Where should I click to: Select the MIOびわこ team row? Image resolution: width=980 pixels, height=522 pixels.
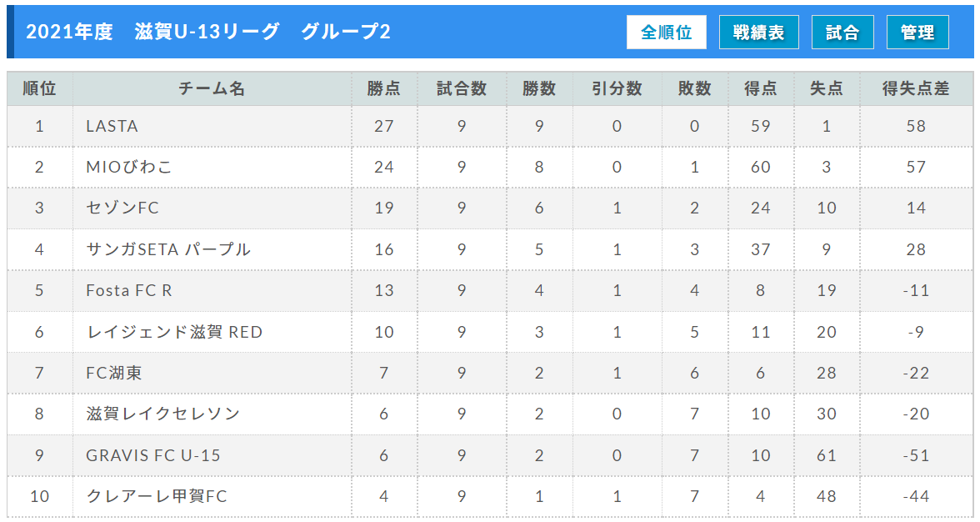click(490, 167)
